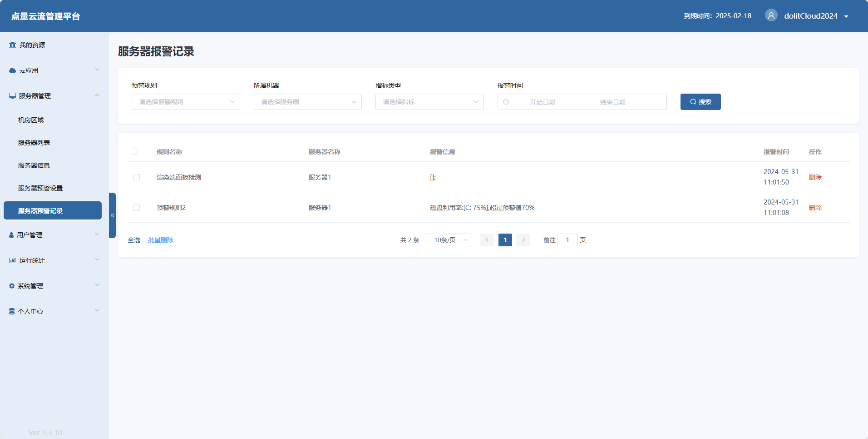Click the monitor icon beside 服务器管理
Viewport: 868px width, 439px height.
13,96
